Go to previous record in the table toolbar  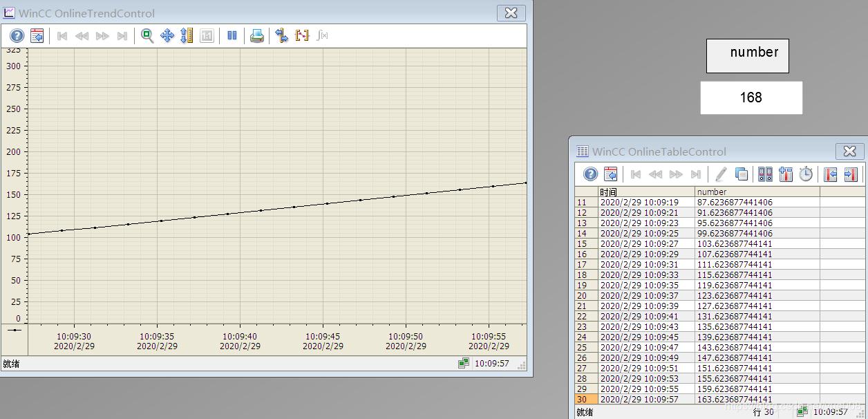pyautogui.click(x=656, y=174)
